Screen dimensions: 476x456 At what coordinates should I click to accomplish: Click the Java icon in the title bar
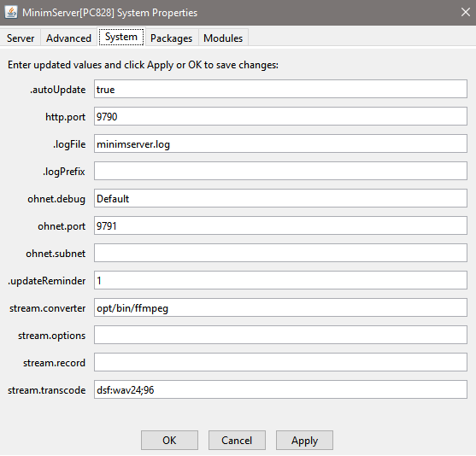point(11,13)
